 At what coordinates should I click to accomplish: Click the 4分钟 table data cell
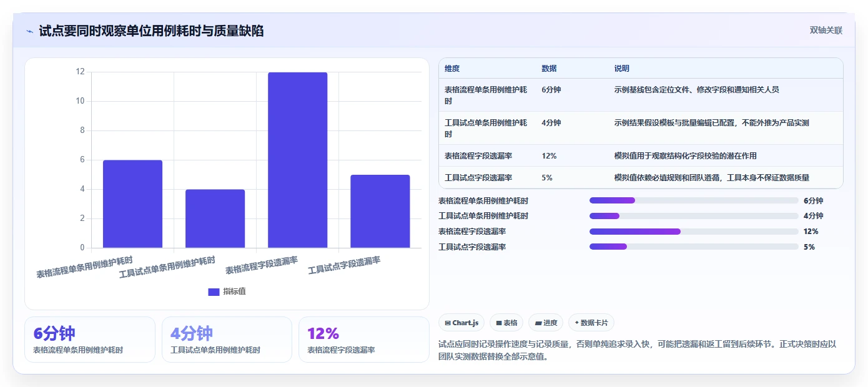click(551, 123)
